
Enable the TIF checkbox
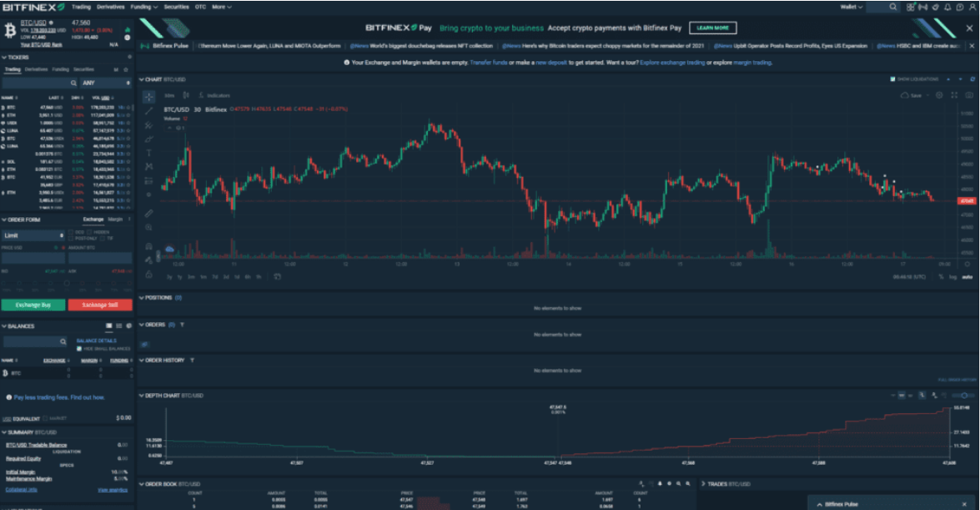tap(103, 239)
